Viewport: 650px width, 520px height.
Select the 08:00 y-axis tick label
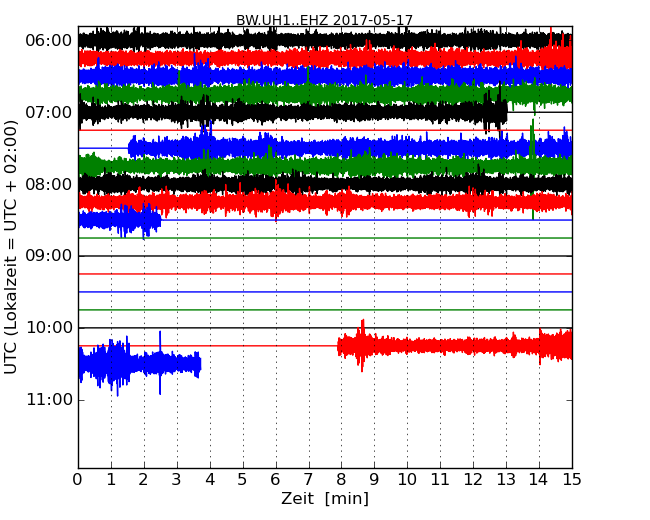[x=48, y=184]
